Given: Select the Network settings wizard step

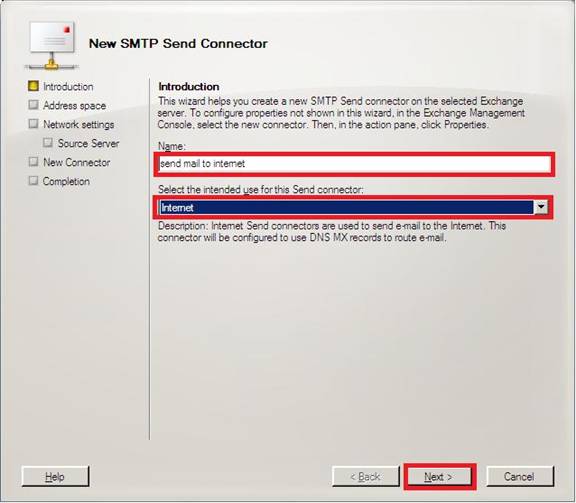Looking at the screenshot, I should pyautogui.click(x=79, y=125).
